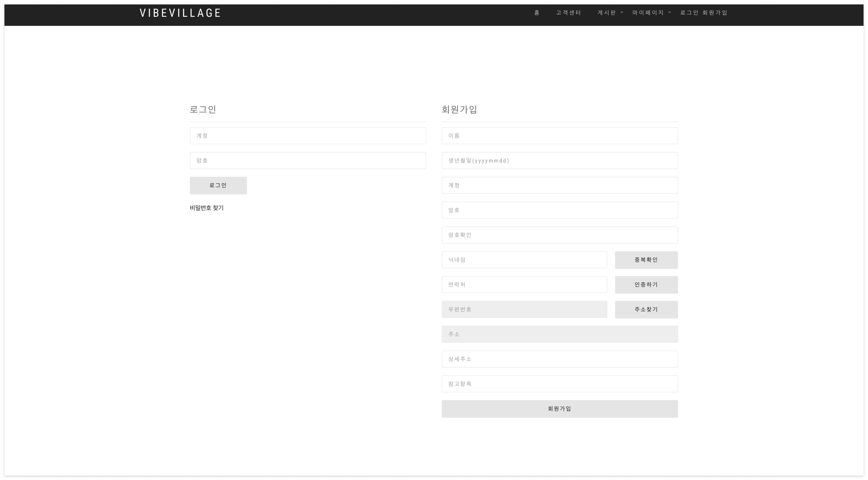Click the 상세주소 input field
The height and width of the screenshot is (480, 868).
[x=559, y=359]
